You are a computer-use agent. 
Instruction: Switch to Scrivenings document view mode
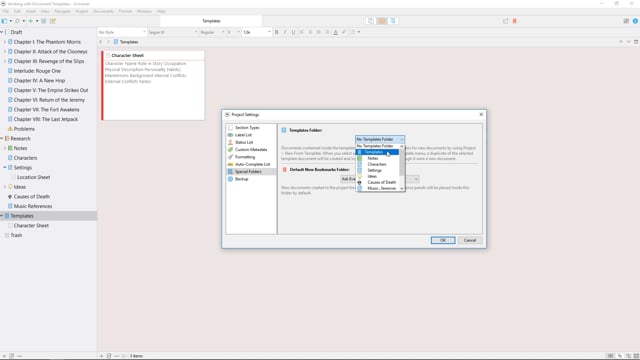point(371,21)
